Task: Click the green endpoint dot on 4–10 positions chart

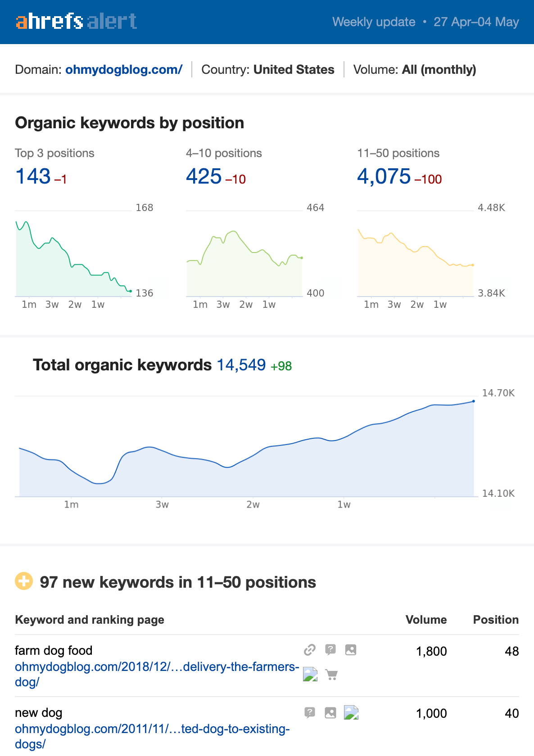Action: pos(301,257)
